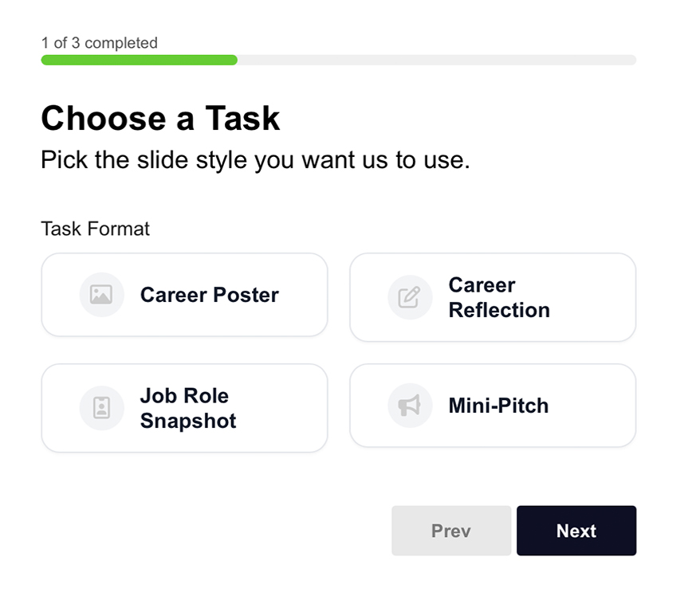The height and width of the screenshot is (596, 700).
Task: Select the Career Reflection task format
Action: 492,297
